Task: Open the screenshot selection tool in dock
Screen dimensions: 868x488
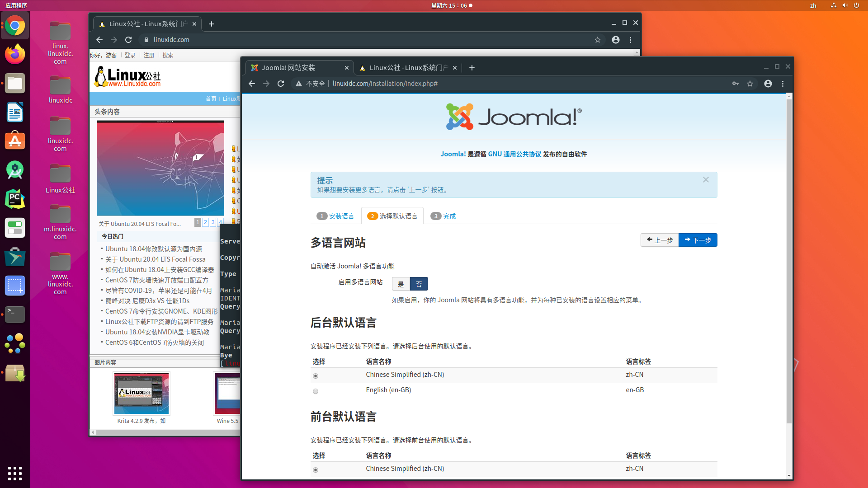Action: [x=15, y=286]
